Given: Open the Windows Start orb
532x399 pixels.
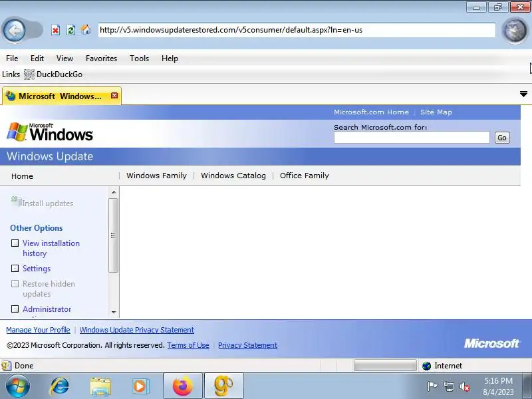Looking at the screenshot, I should (18, 386).
